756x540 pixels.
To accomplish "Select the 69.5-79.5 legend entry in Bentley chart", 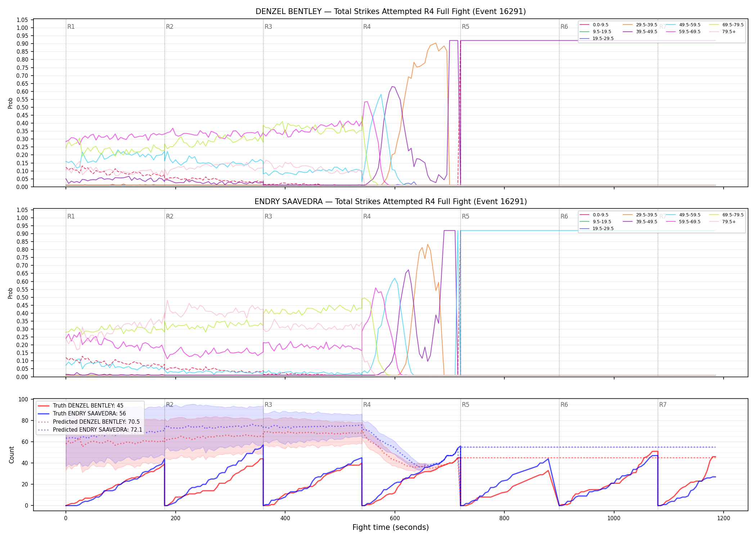I will pos(726,25).
